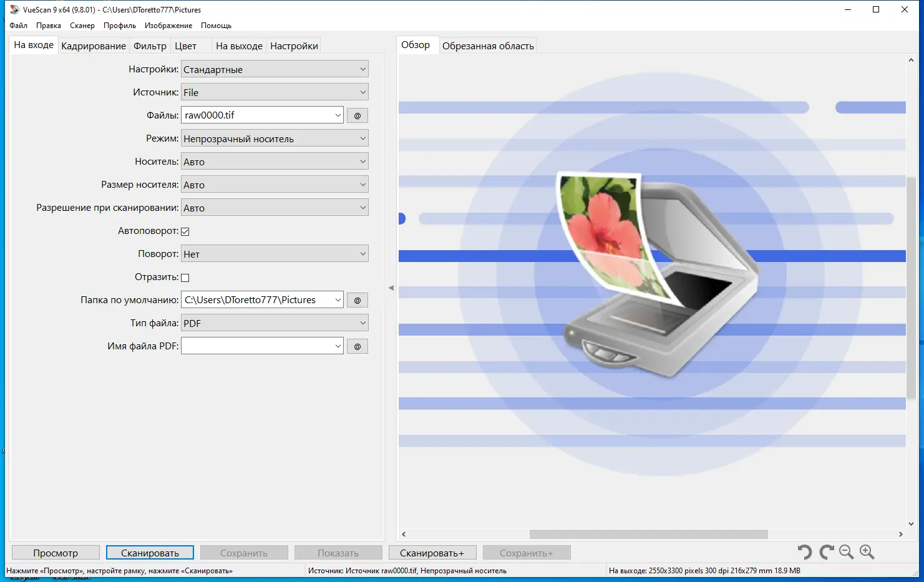Disable the Автоповорот checkbox
The image size is (924, 582).
coord(185,231)
